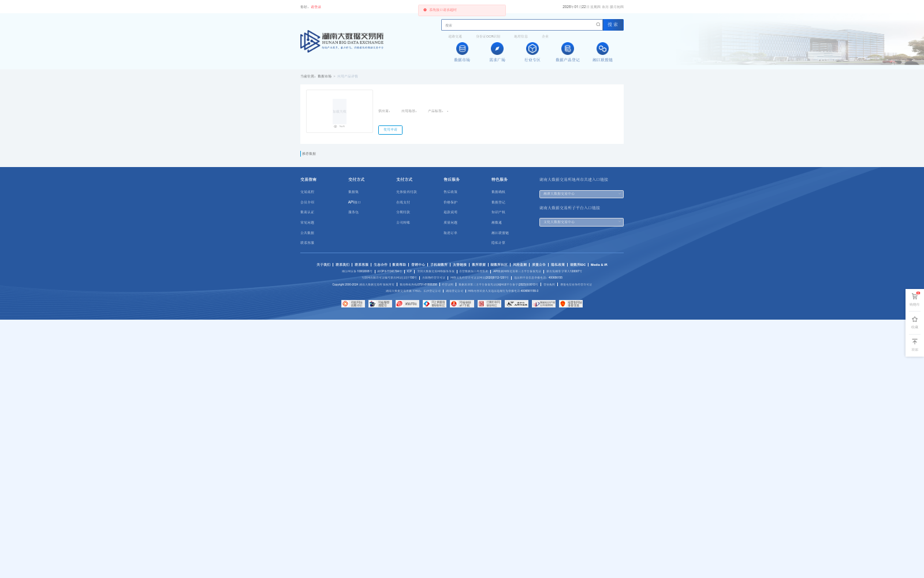Screen dimensions: 924x578
Task: Open 常见问题 in the footer
Action: [x=307, y=223]
